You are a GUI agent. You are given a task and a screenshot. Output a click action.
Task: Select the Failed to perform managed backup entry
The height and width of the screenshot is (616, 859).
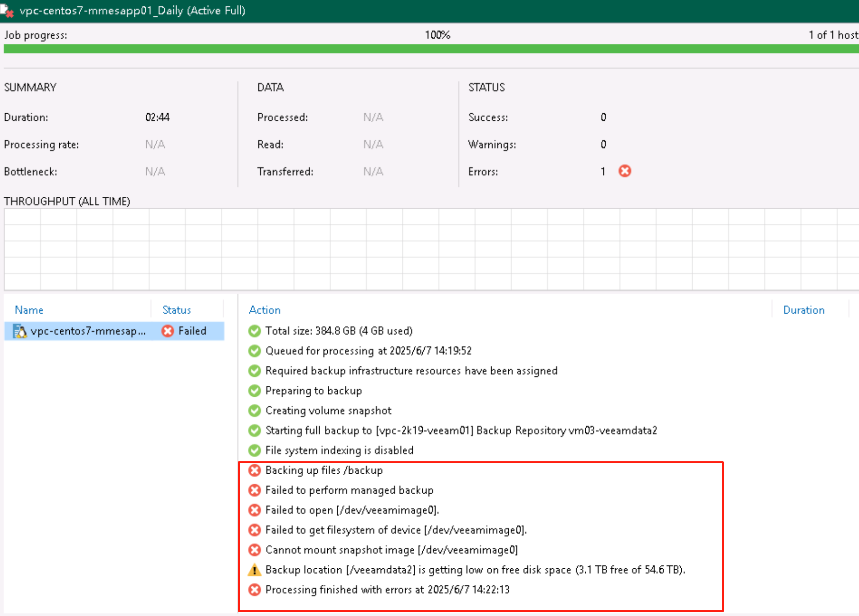coord(349,490)
